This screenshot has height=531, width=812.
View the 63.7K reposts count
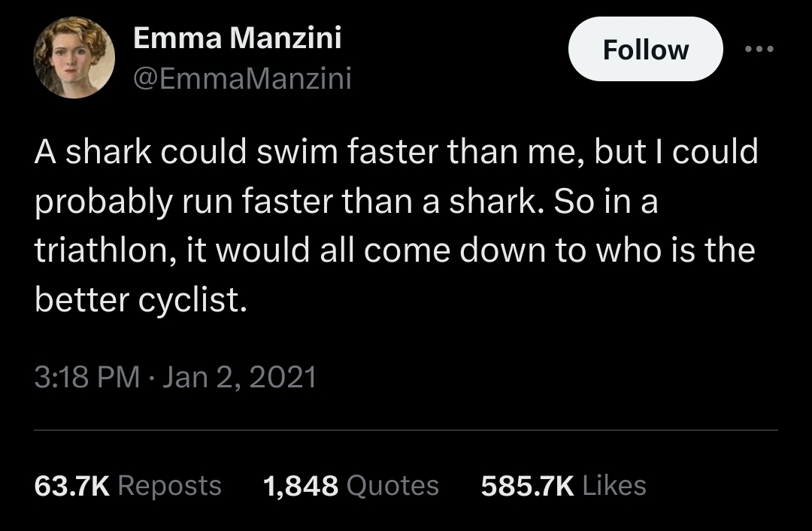72,486
